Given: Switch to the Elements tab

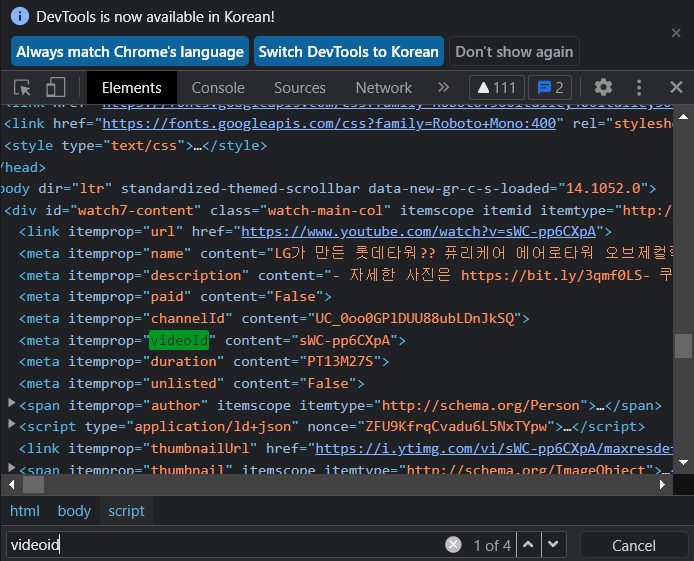Looking at the screenshot, I should pyautogui.click(x=132, y=88).
